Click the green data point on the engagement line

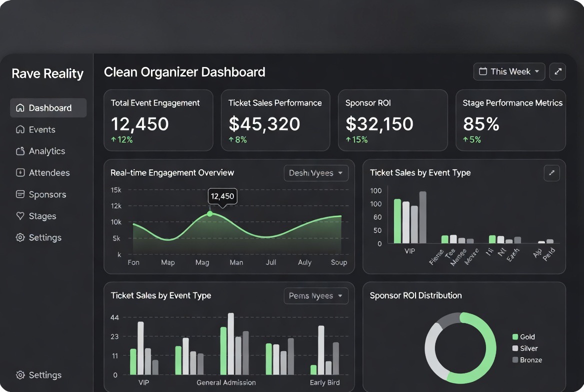click(x=210, y=213)
